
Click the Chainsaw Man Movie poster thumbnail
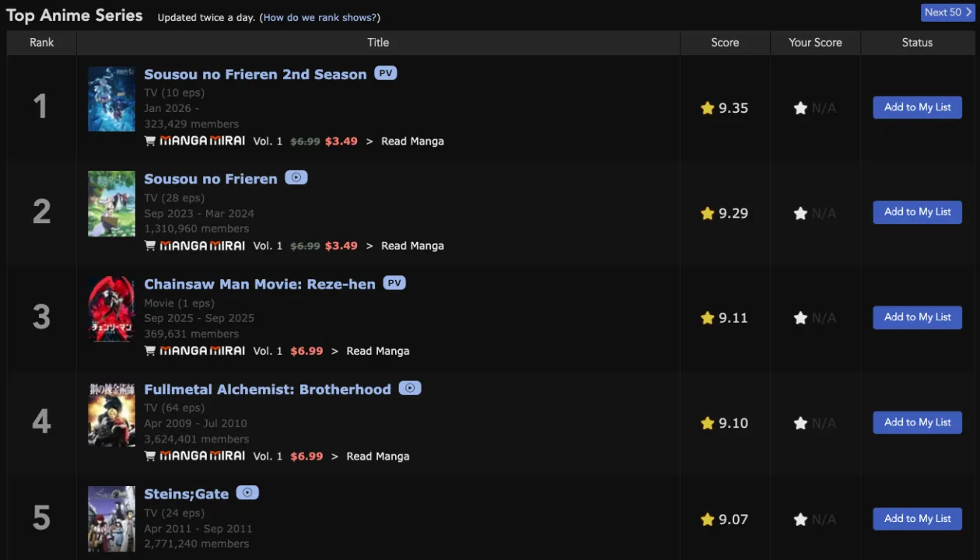point(111,309)
